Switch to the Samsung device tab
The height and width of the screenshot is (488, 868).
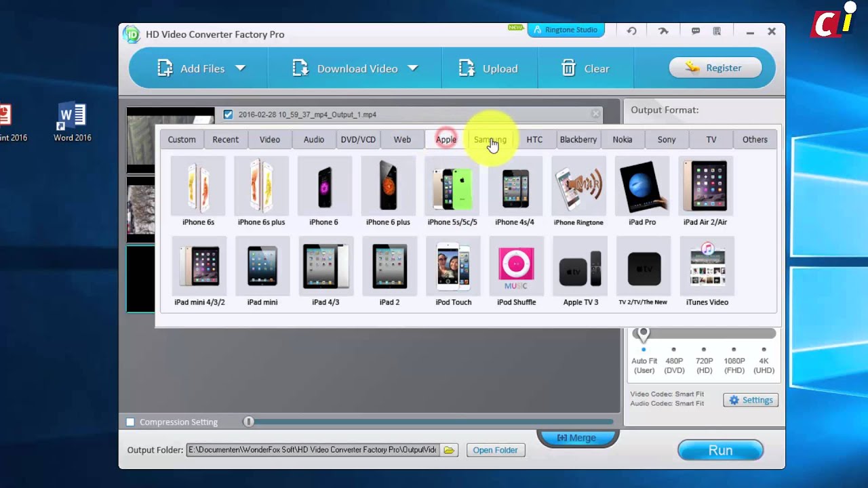point(490,140)
